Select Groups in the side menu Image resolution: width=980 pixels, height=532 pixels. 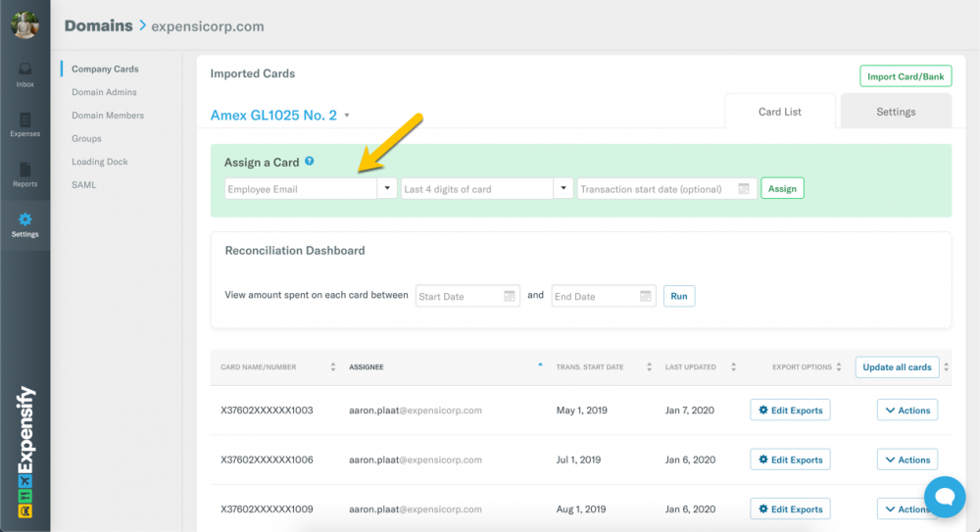[x=86, y=138]
